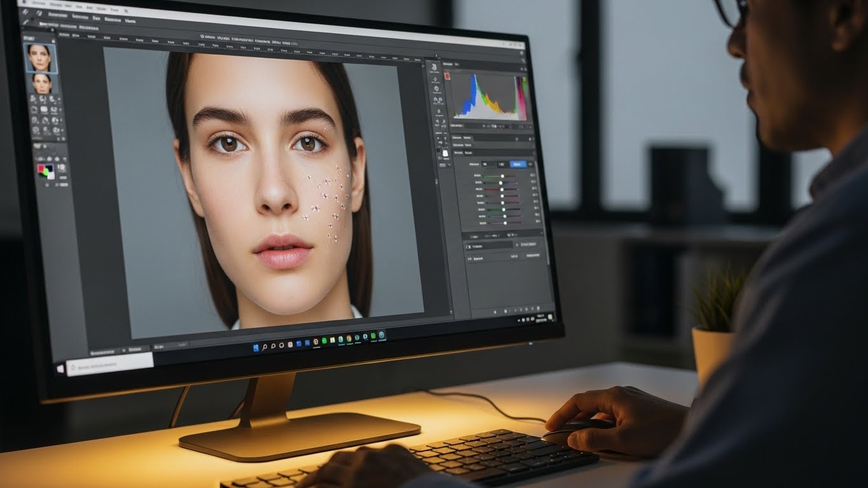Click the top icon in the right vertical toolbar
Image resolution: width=868 pixels, height=488 pixels.
pyautogui.click(x=434, y=67)
